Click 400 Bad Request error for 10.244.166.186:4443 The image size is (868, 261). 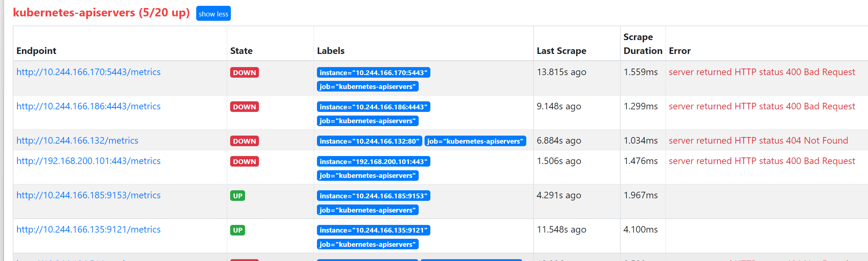(x=762, y=106)
